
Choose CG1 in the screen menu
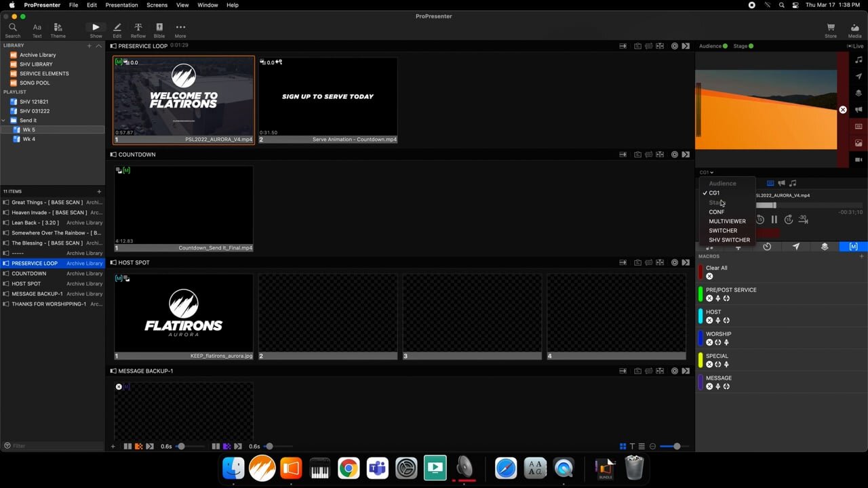coord(727,193)
